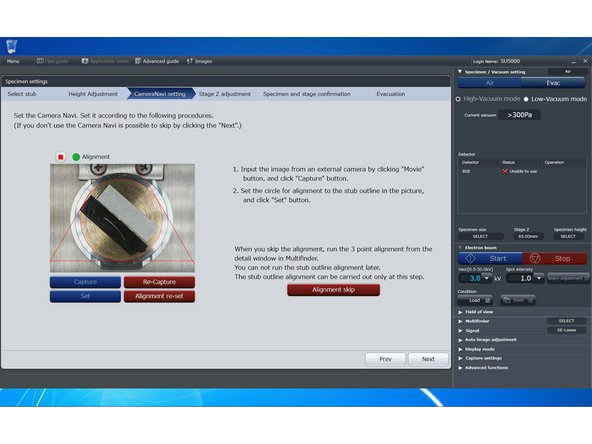This screenshot has width=592, height=444.
Task: Select the CameraNavi setting step
Action: pyautogui.click(x=160, y=94)
